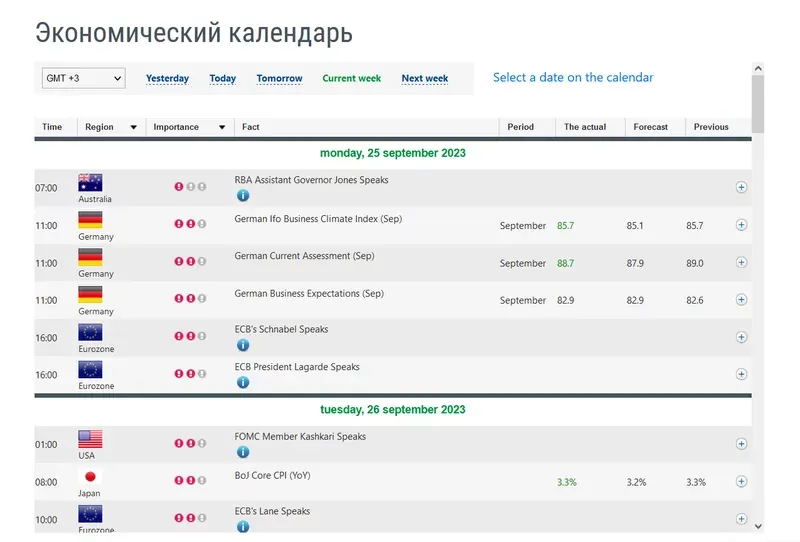Click the monday, 25 september 2023 date header
Screen dimensions: 800x542
392,153
